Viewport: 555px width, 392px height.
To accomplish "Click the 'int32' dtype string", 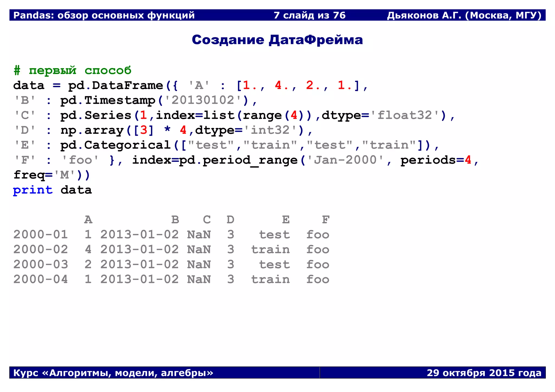I will pos(270,130).
